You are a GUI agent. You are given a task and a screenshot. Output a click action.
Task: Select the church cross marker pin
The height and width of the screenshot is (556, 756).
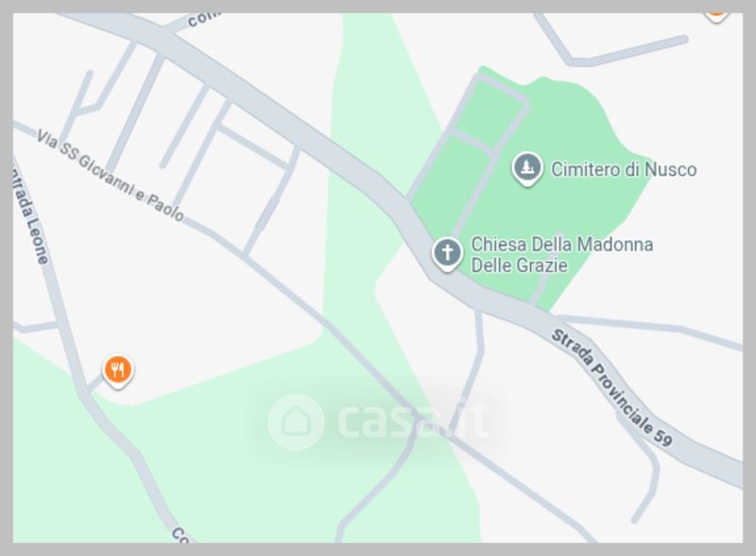click(x=447, y=254)
